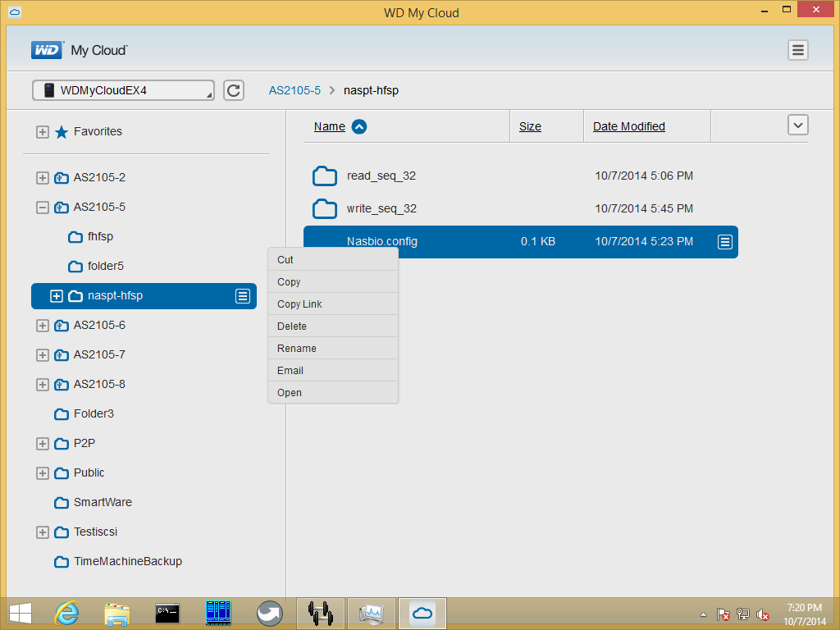Click the AS2105-5 USB share icon
Image resolution: width=840 pixels, height=630 pixels.
click(62, 207)
